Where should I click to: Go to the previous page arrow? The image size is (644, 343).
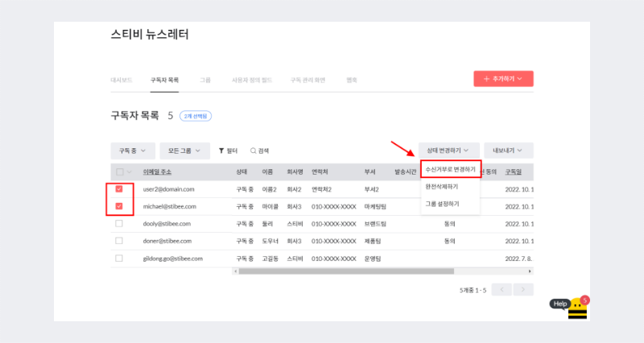pyautogui.click(x=502, y=289)
